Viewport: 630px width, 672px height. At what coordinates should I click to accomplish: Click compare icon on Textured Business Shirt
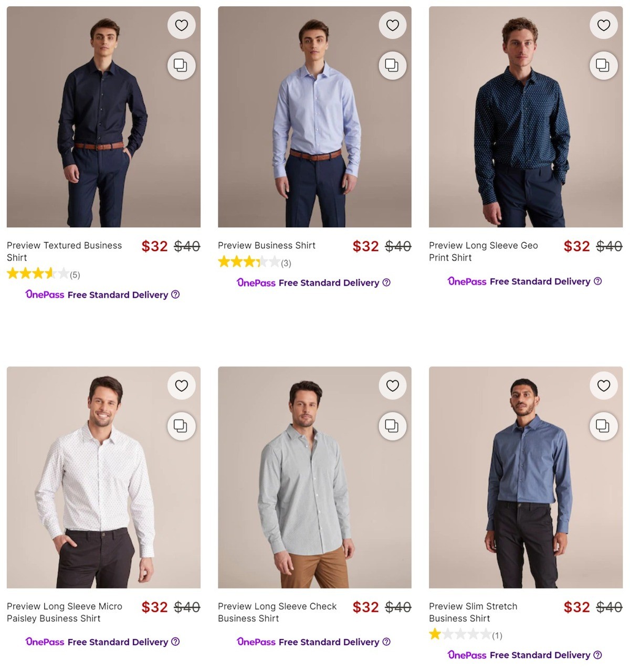coord(181,65)
